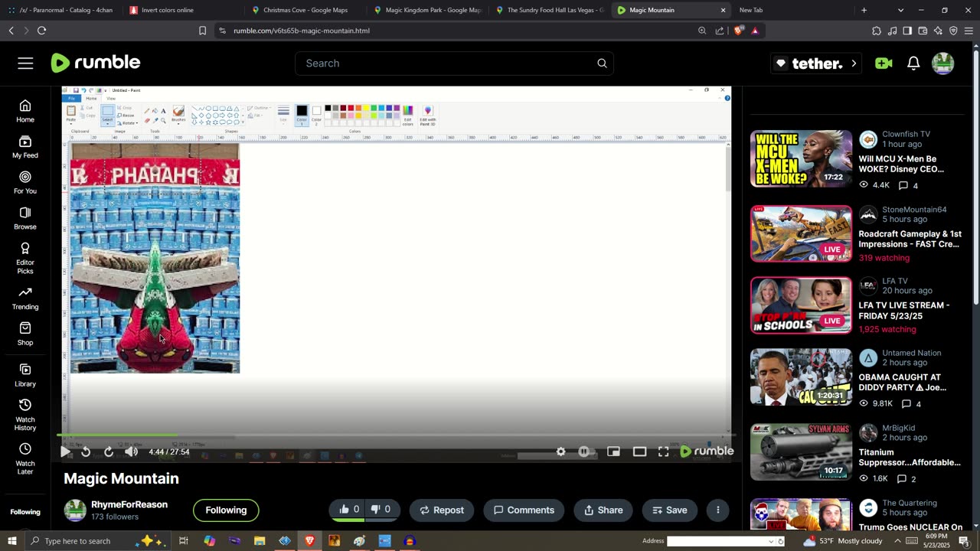
Task: Expand the browser tab search dropdown
Action: [900, 10]
